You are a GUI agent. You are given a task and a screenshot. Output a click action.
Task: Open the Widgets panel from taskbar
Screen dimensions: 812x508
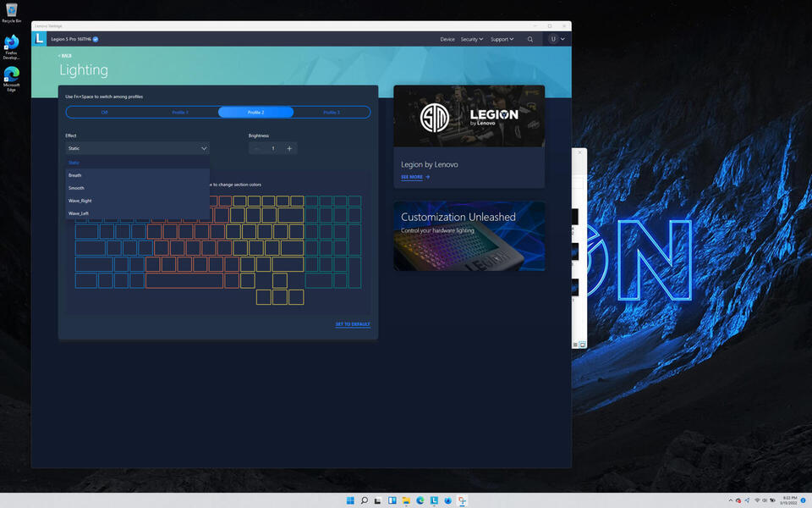392,500
